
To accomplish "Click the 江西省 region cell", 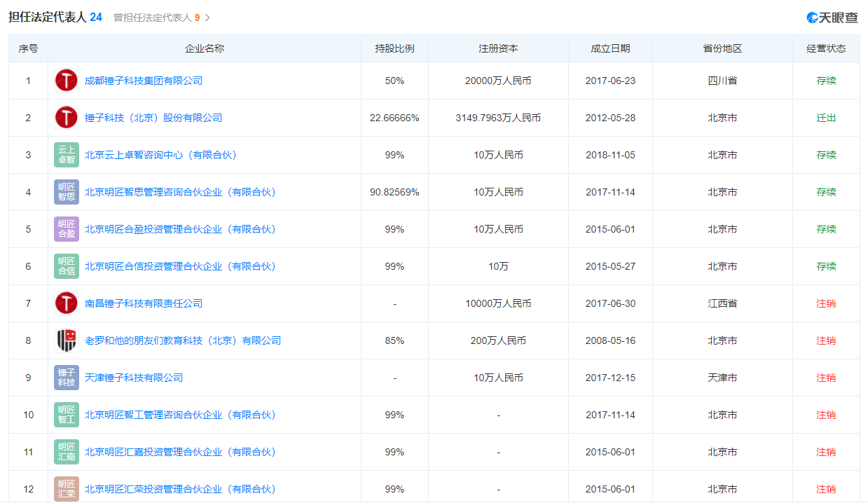I will click(x=722, y=303).
